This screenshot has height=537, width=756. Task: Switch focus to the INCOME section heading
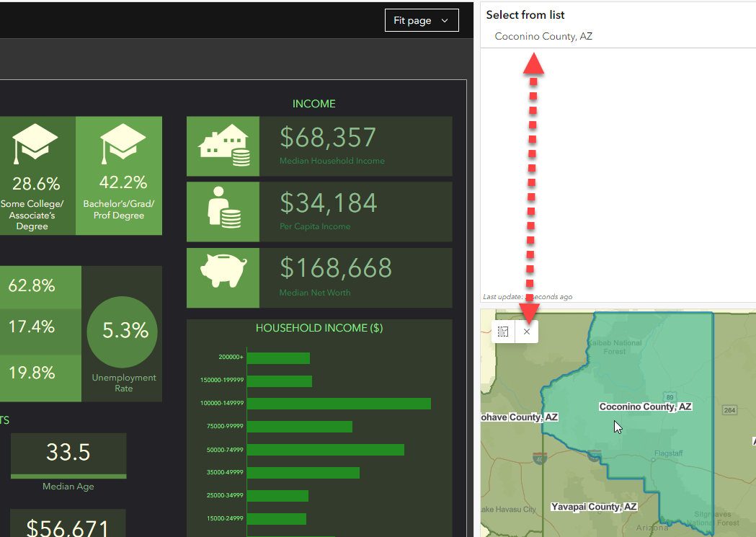314,103
